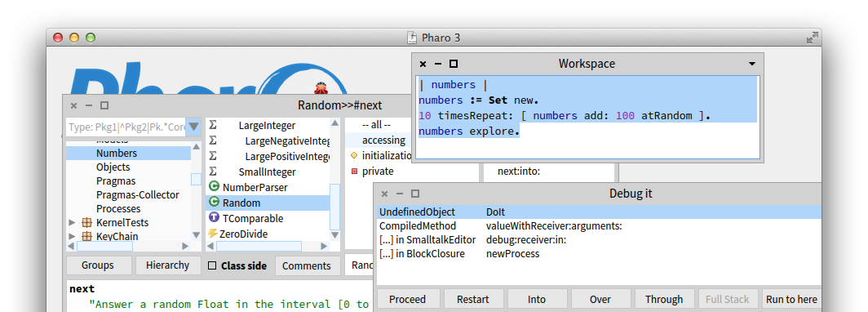Click the package list scroll up arrow
Viewport: 868px width, 312px height.
pyautogui.click(x=196, y=146)
